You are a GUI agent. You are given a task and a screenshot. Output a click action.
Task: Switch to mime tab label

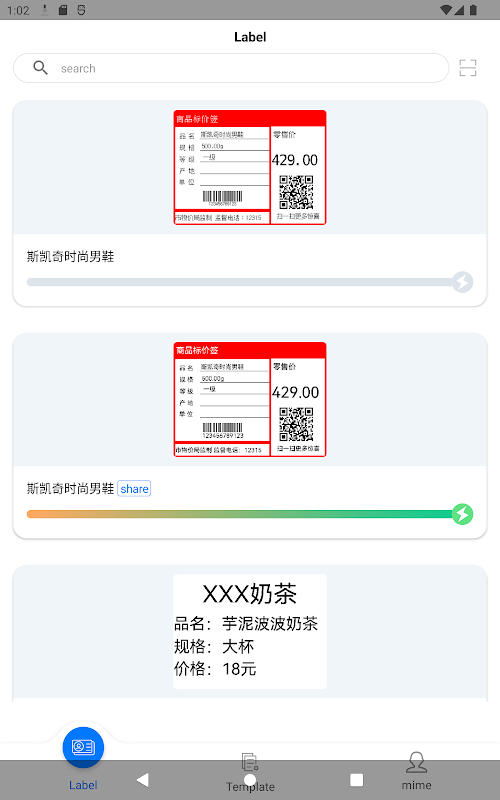pyautogui.click(x=416, y=785)
